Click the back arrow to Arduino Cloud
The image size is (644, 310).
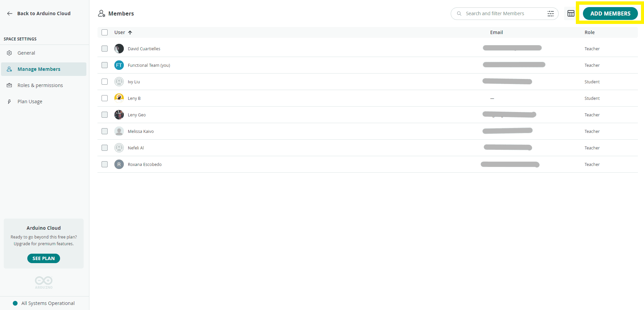pos(9,13)
